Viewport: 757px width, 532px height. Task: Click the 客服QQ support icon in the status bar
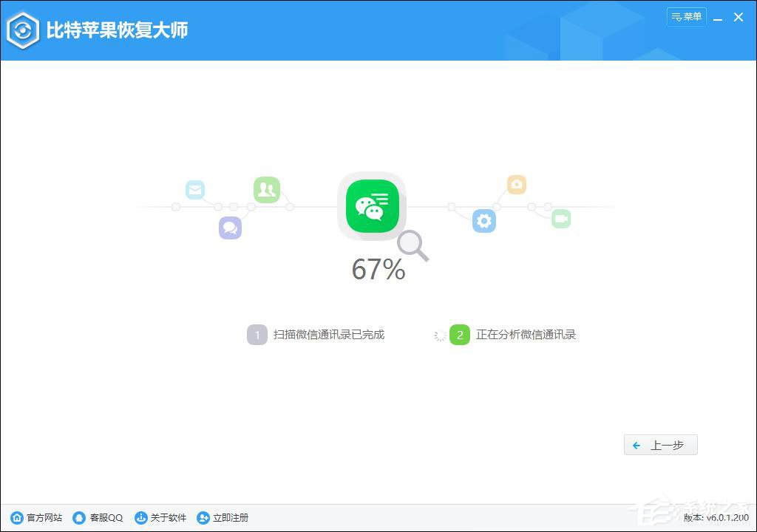pos(78,517)
